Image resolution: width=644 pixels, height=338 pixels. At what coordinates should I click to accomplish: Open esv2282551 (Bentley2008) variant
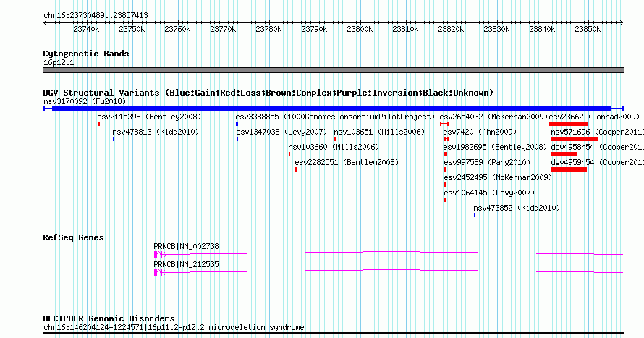pos(347,162)
